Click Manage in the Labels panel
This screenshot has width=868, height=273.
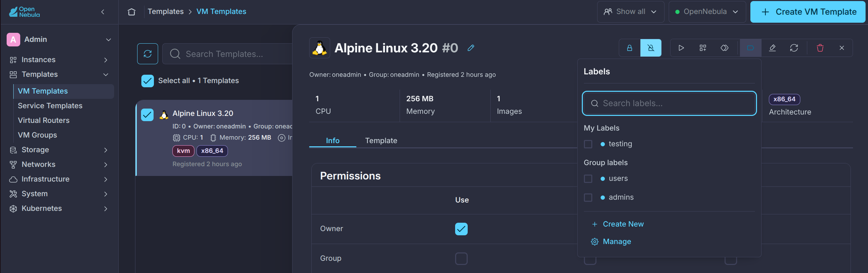click(x=617, y=242)
